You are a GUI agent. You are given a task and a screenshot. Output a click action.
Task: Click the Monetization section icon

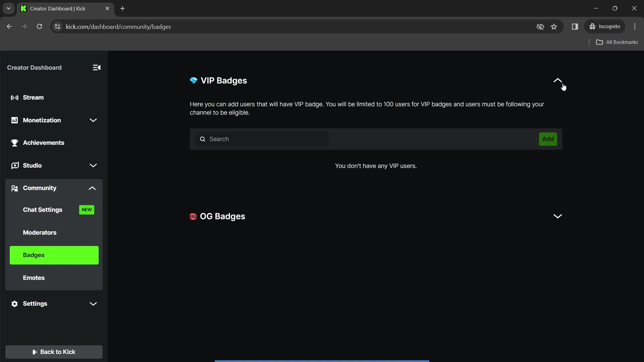[x=14, y=120]
